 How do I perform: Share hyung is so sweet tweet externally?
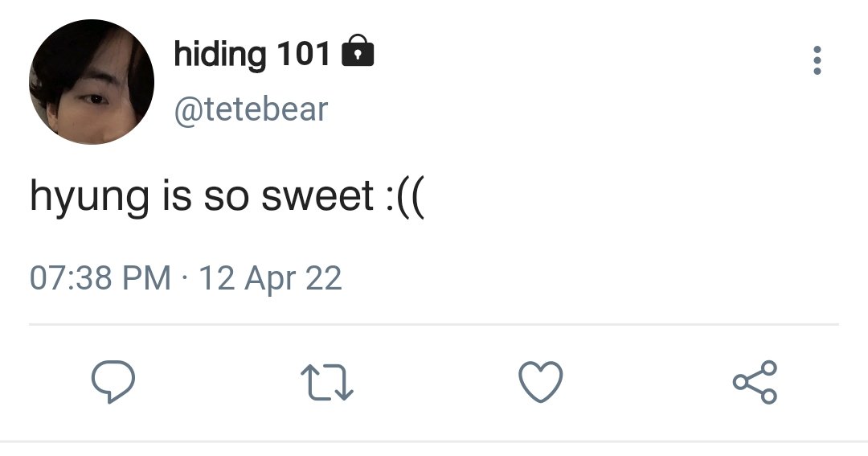pyautogui.click(x=755, y=382)
